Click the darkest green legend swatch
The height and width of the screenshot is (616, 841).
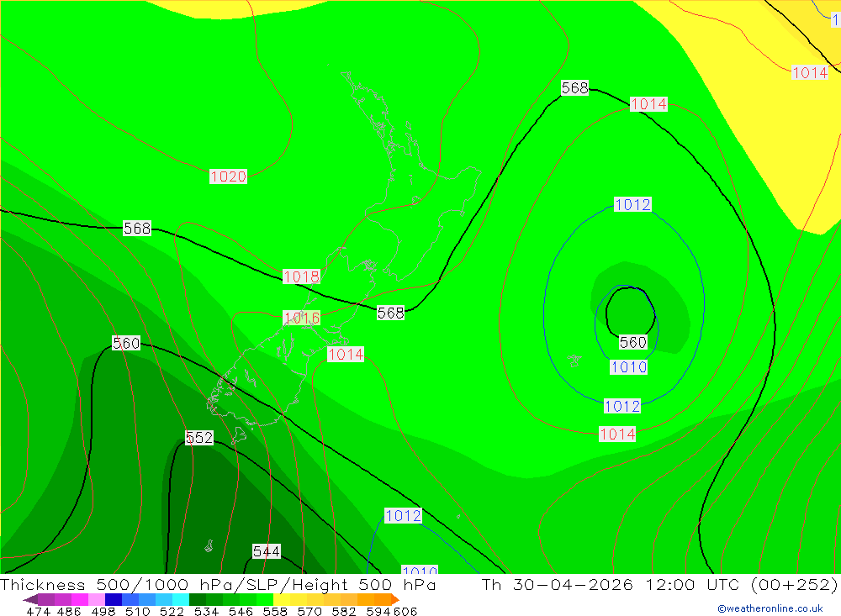198,599
